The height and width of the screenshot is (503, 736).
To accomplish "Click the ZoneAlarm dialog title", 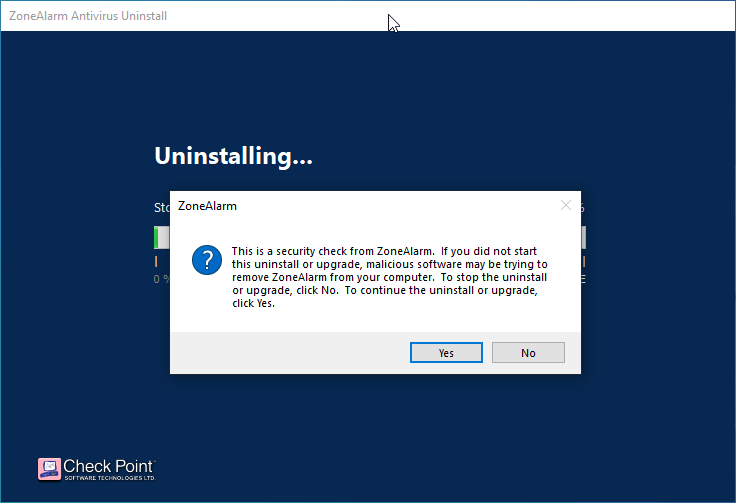I will 207,206.
